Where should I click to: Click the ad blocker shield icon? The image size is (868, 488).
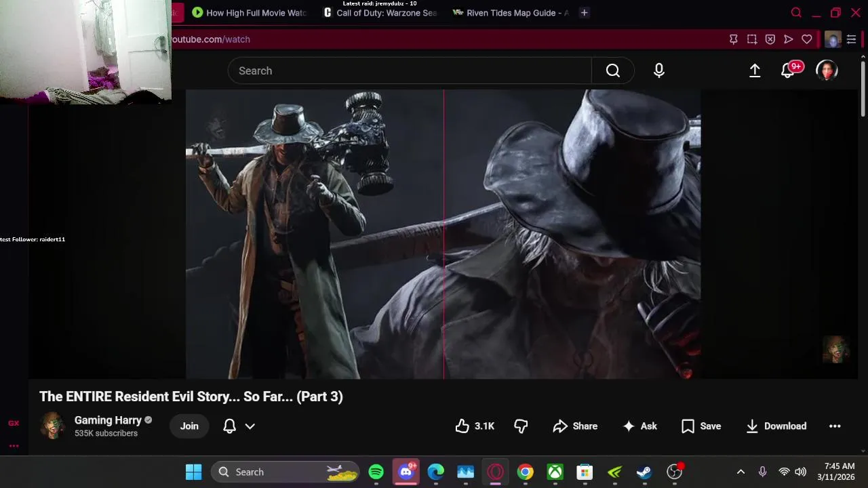[x=770, y=39]
